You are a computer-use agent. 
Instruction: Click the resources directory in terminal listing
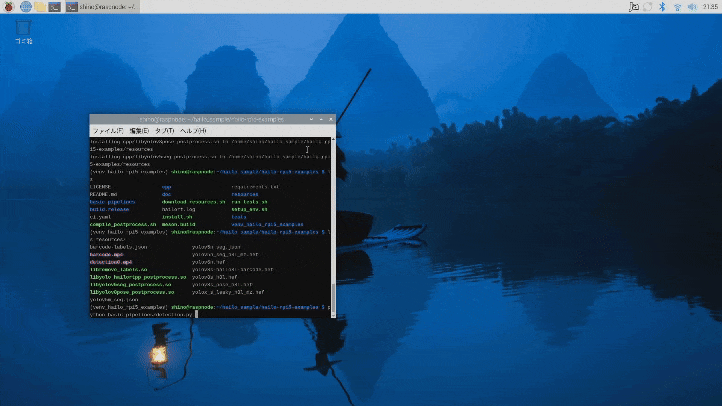click(x=245, y=194)
